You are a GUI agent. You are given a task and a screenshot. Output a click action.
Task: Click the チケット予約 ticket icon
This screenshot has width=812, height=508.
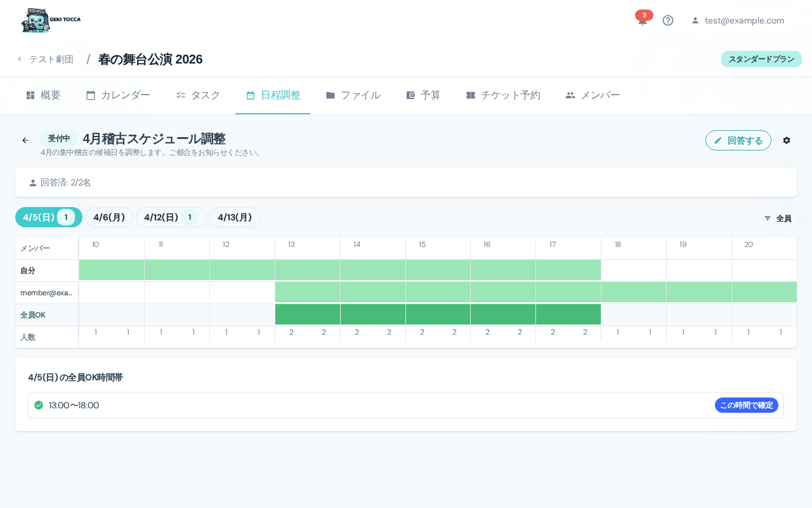[x=470, y=95]
